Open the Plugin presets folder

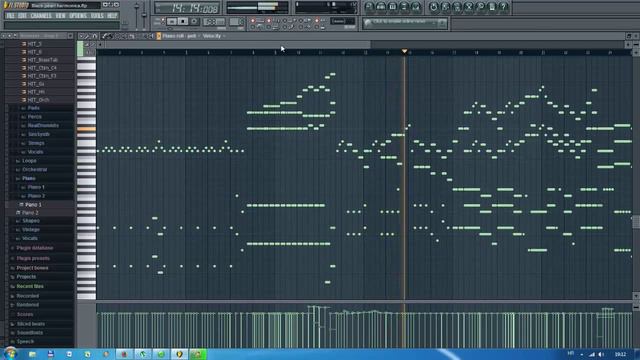click(33, 258)
